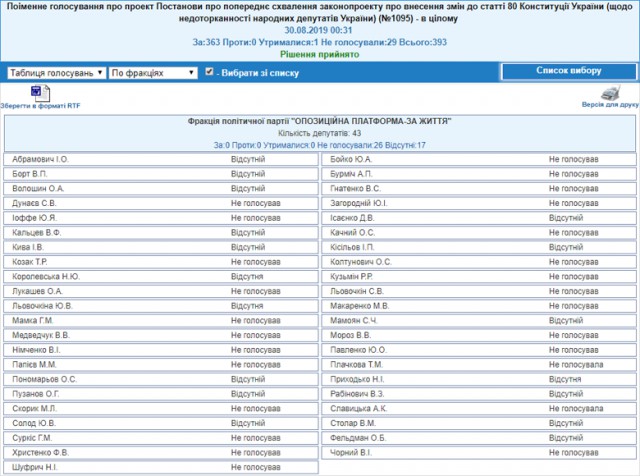
Task: Click the faction header 'ОПОЗИЦІЙНА ПЛАТФОРМА-ЗА ЖИТТЯ'
Action: [320, 121]
